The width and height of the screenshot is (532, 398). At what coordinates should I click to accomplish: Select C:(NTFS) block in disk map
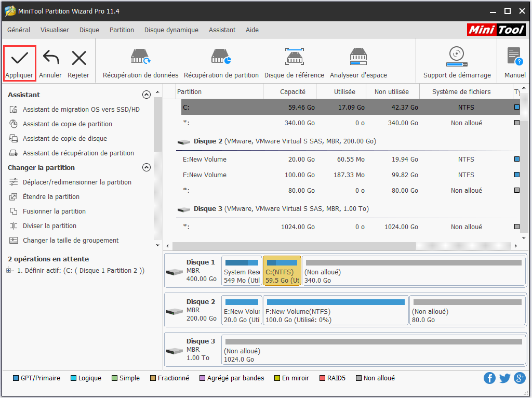(282, 271)
